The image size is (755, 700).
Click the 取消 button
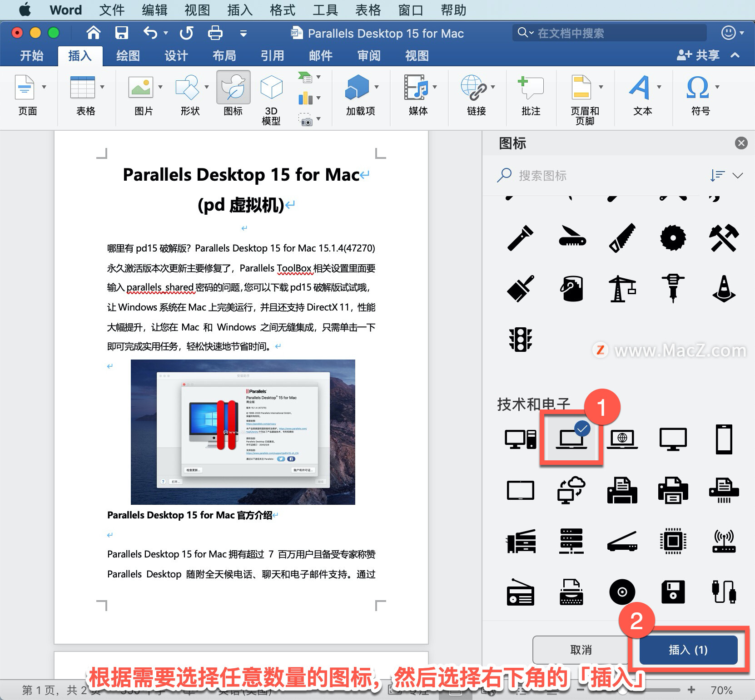581,650
